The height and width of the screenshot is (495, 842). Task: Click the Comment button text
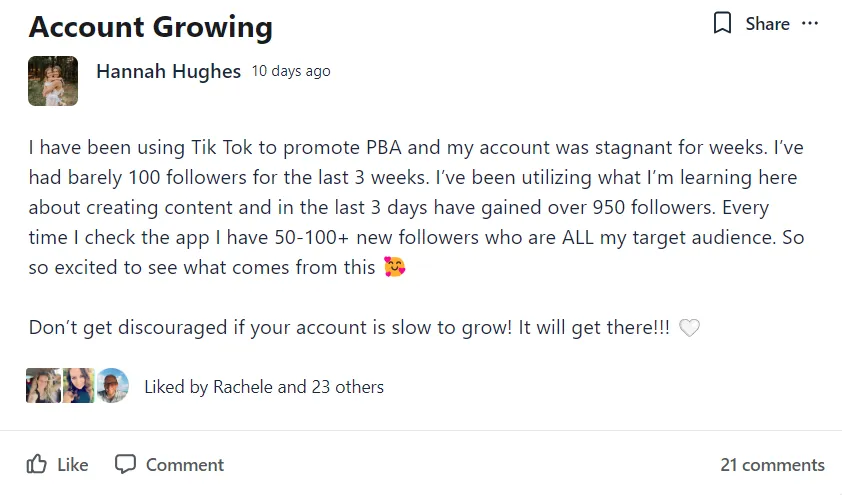pos(185,464)
